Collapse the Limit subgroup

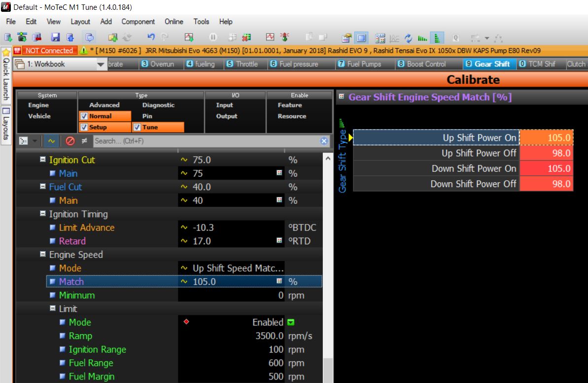[53, 308]
